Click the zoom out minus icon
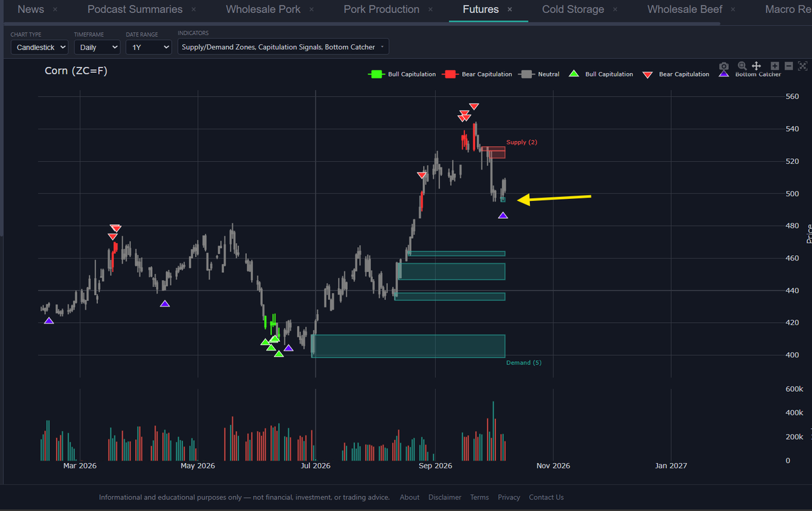The image size is (812, 511). click(789, 66)
